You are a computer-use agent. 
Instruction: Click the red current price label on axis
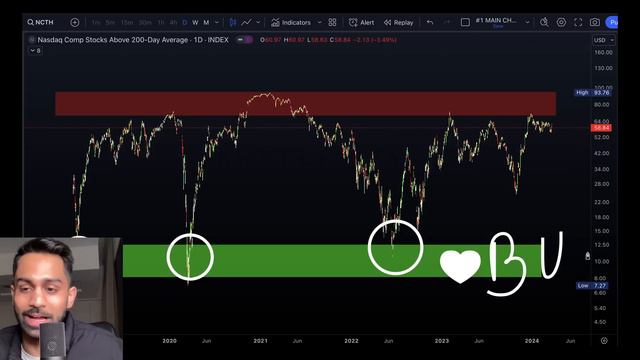click(602, 128)
